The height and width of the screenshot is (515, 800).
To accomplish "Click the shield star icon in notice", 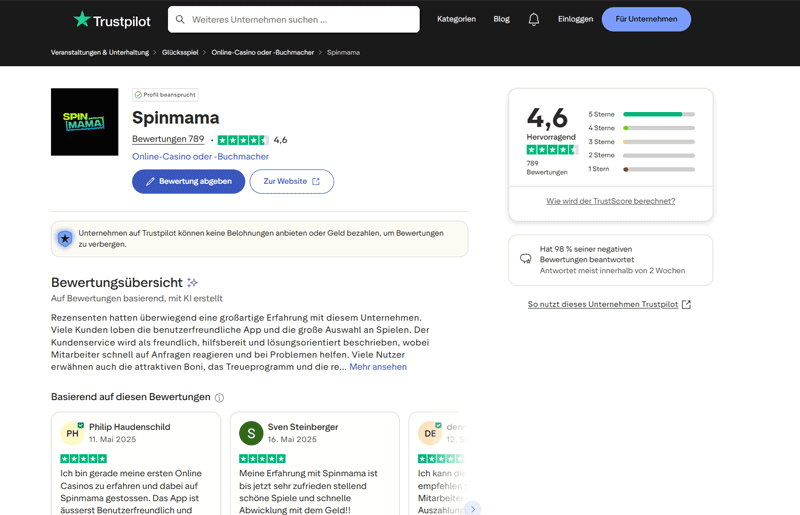I will click(65, 238).
